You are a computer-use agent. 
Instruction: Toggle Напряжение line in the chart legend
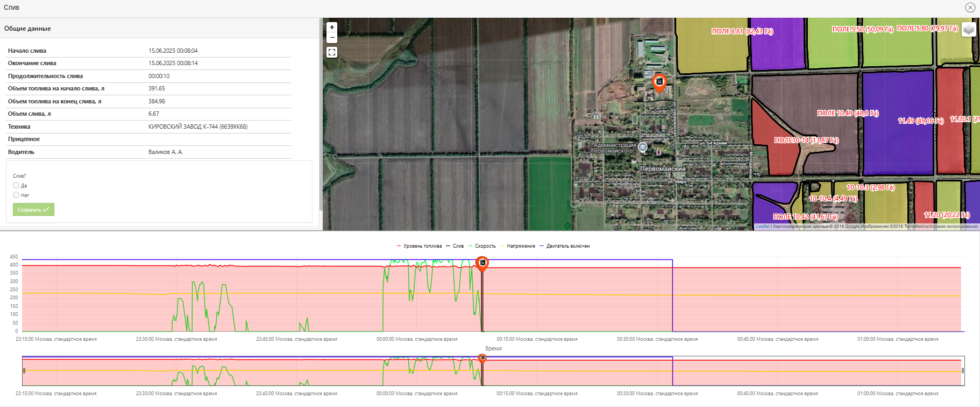(x=520, y=246)
